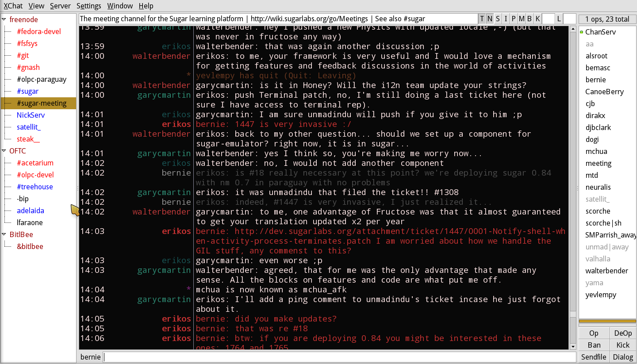
Task: Open the Server menu
Action: coord(60,6)
